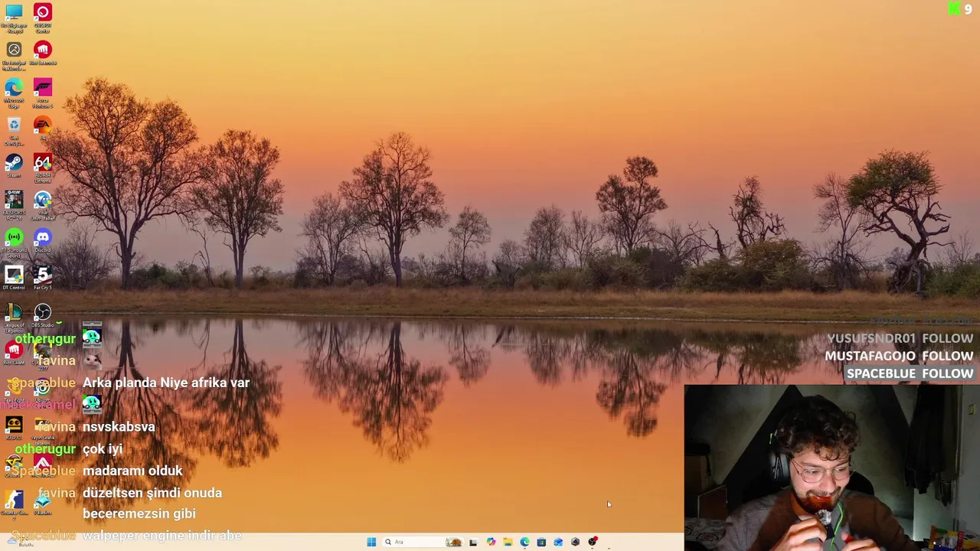
Task: Open File Explorer from the taskbar
Action: [508, 542]
